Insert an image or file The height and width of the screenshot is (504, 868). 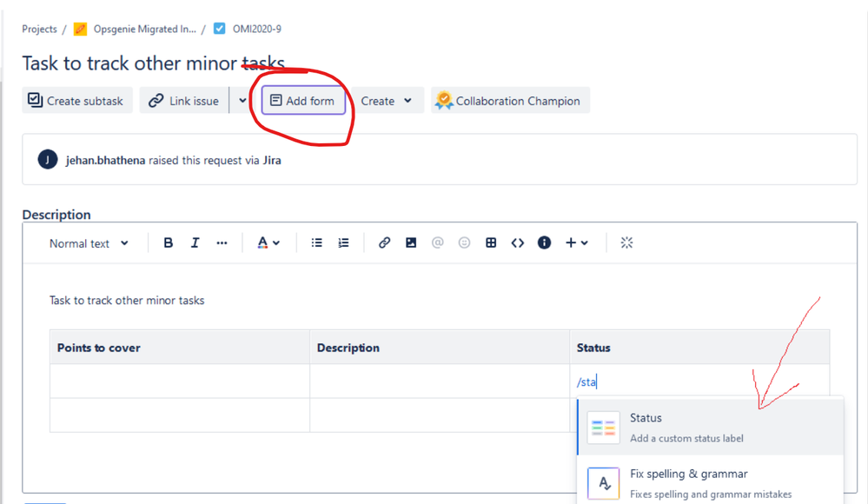tap(411, 242)
